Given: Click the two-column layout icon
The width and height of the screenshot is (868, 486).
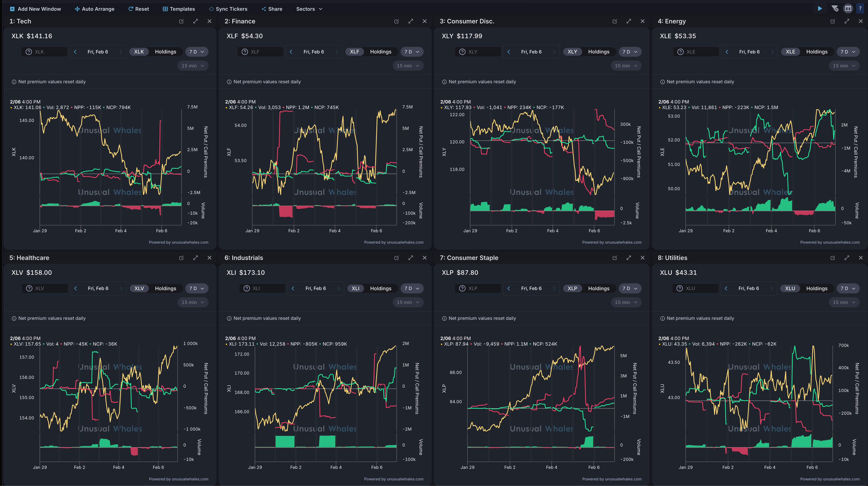Looking at the screenshot, I should (848, 9).
